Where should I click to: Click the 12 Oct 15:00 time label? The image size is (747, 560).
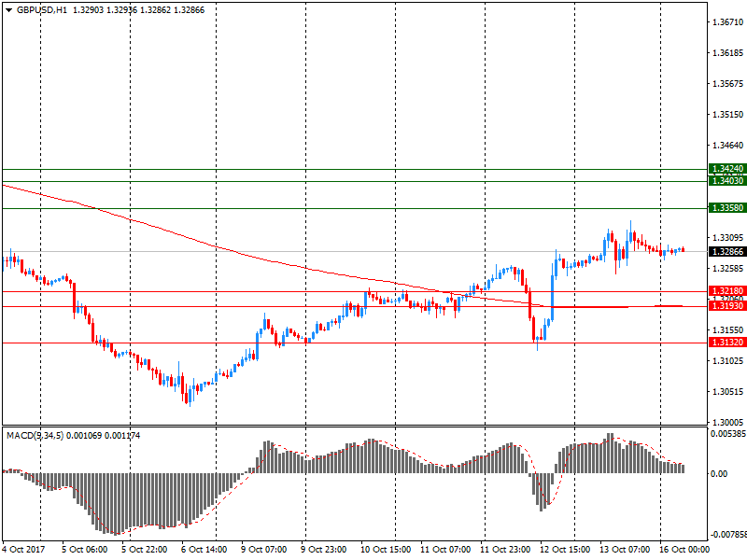(x=565, y=550)
